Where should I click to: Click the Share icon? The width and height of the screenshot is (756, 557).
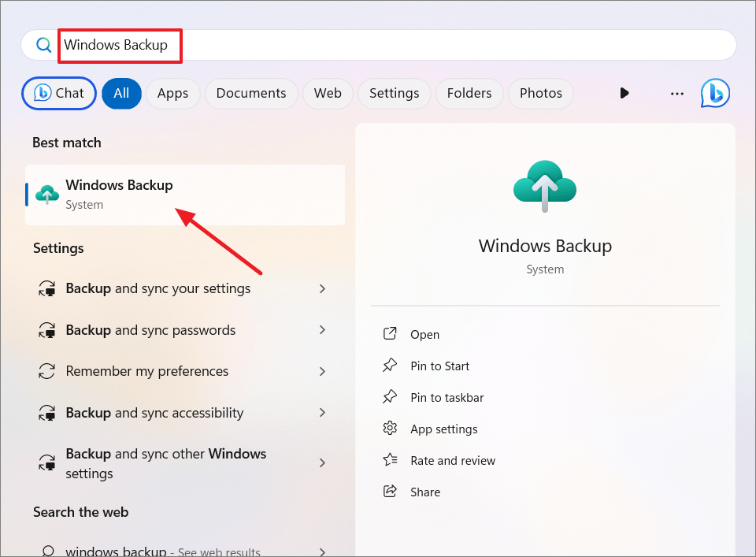click(390, 492)
